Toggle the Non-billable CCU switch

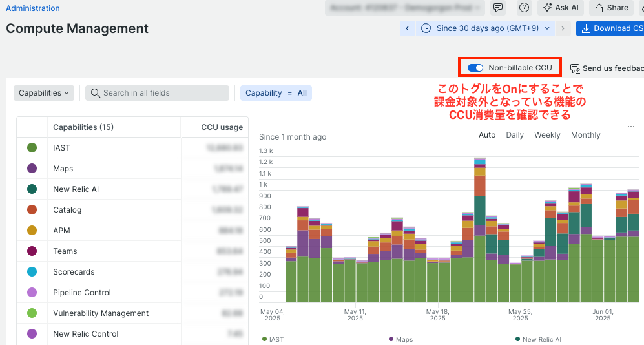coord(475,68)
